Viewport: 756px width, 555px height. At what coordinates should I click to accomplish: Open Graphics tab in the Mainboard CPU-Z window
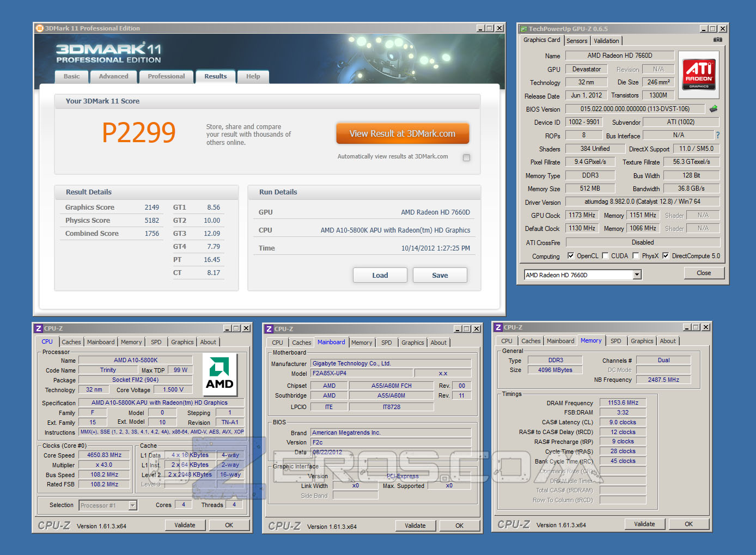(x=412, y=343)
